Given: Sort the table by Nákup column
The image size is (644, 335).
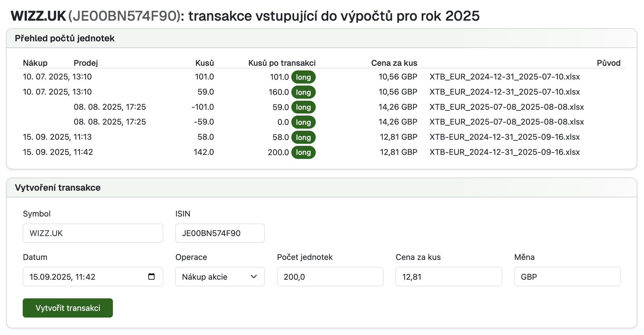Looking at the screenshot, I should pos(35,63).
